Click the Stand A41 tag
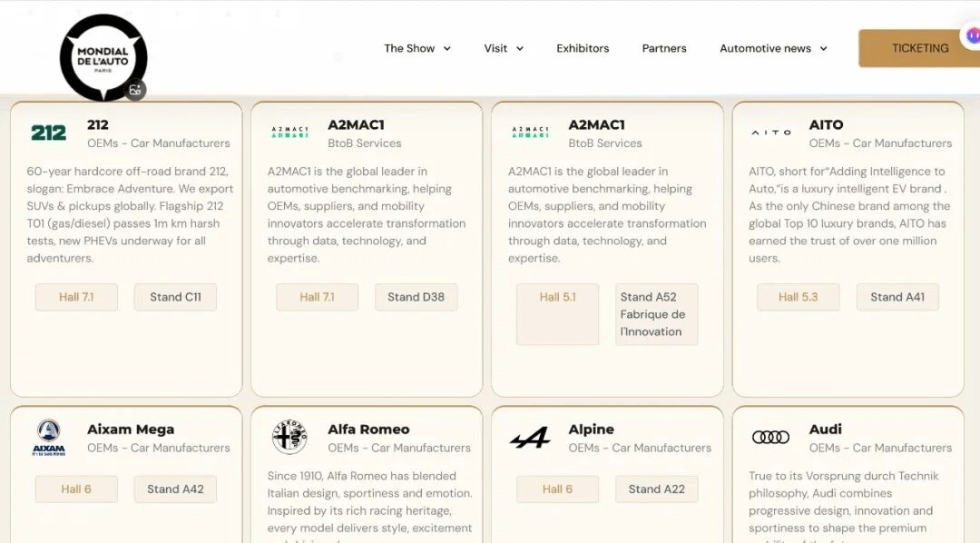This screenshot has width=980, height=543. pyautogui.click(x=897, y=297)
